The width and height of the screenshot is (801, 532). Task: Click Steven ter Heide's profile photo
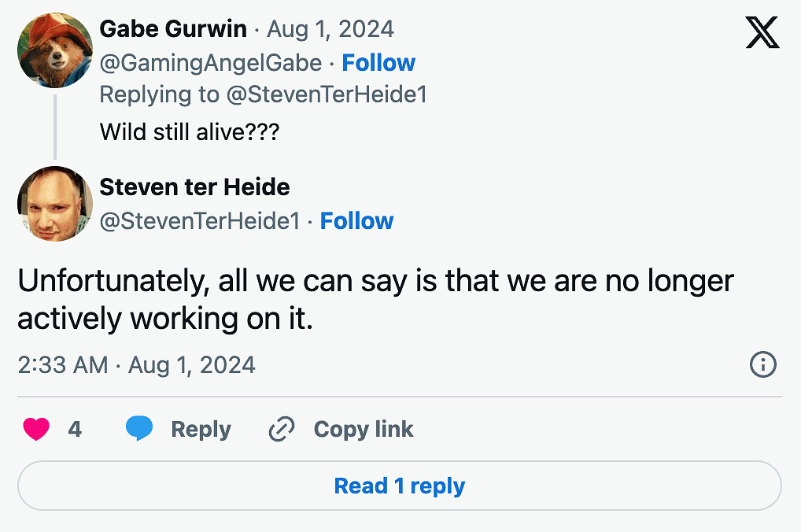pyautogui.click(x=55, y=204)
